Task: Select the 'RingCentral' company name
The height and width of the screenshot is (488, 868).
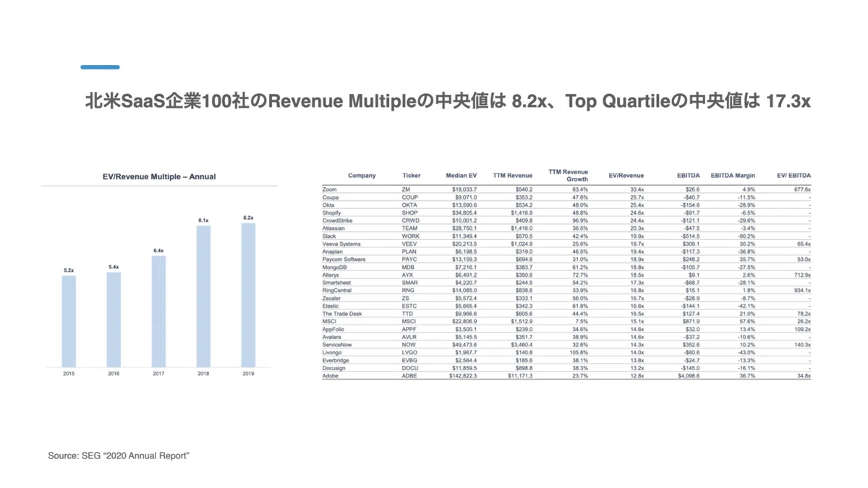Action: coord(337,291)
